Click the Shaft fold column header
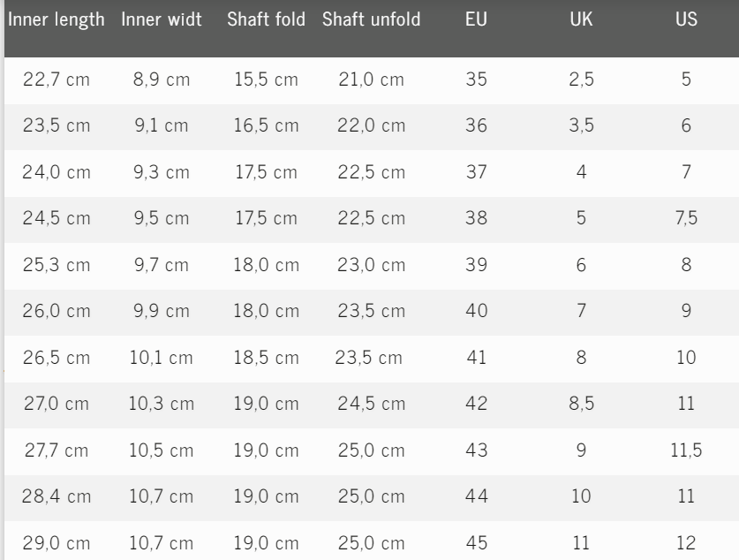The height and width of the screenshot is (560, 739). coord(267,19)
